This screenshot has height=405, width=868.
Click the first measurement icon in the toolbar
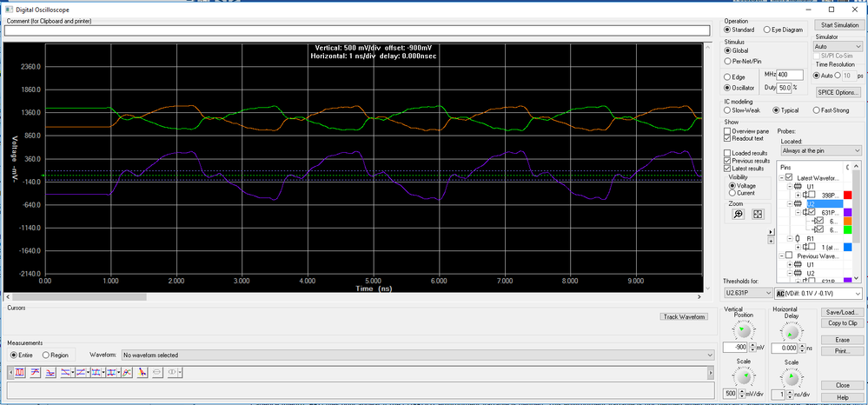click(20, 371)
